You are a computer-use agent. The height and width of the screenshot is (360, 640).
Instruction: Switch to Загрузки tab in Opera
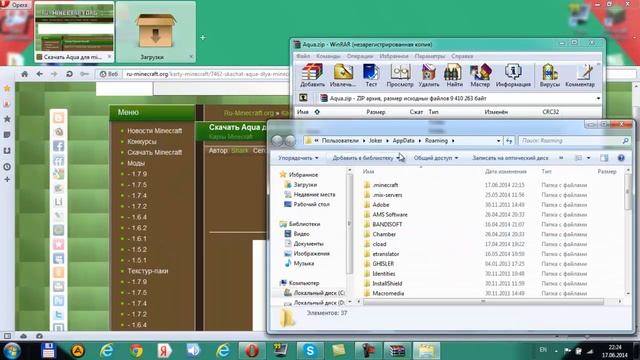pos(156,32)
